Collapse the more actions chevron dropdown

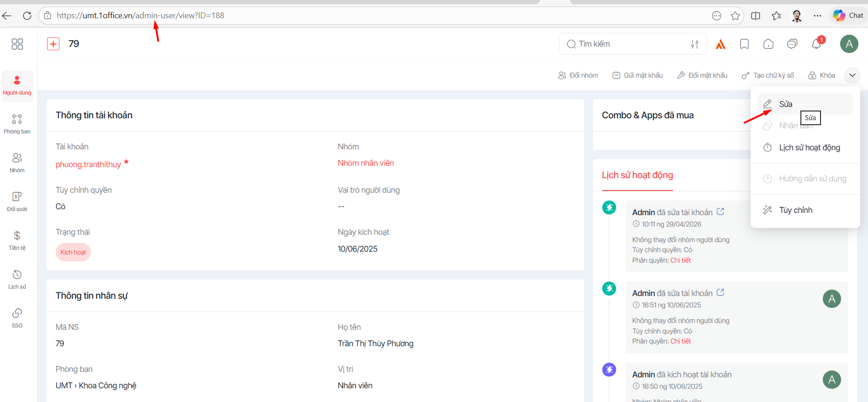point(852,75)
